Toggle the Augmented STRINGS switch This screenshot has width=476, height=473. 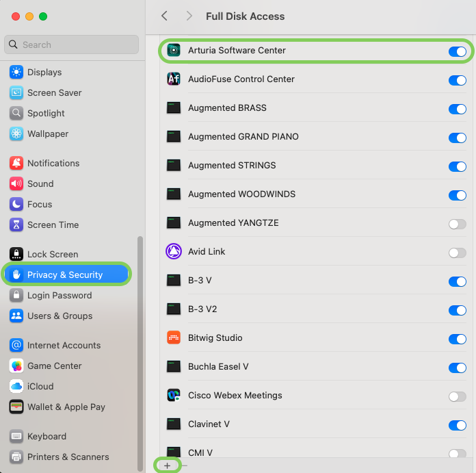tap(457, 166)
